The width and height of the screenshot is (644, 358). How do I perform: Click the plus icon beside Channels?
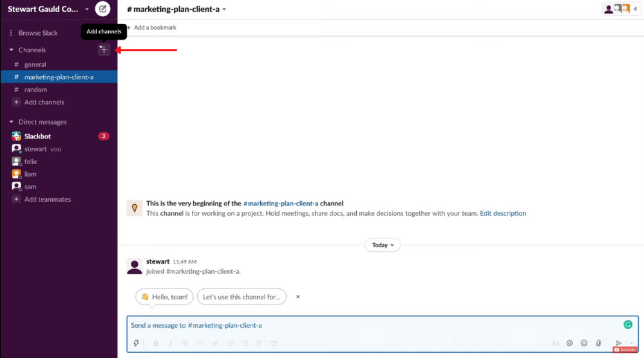pyautogui.click(x=104, y=50)
